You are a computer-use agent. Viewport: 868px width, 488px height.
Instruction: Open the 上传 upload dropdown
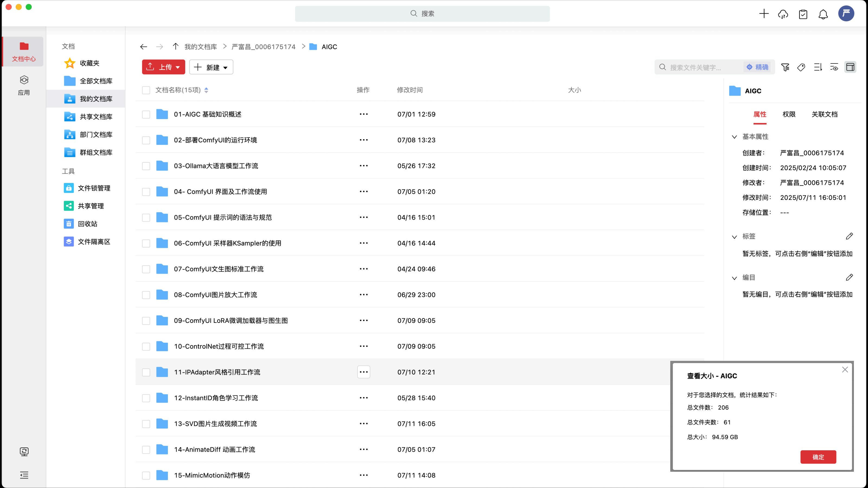163,67
